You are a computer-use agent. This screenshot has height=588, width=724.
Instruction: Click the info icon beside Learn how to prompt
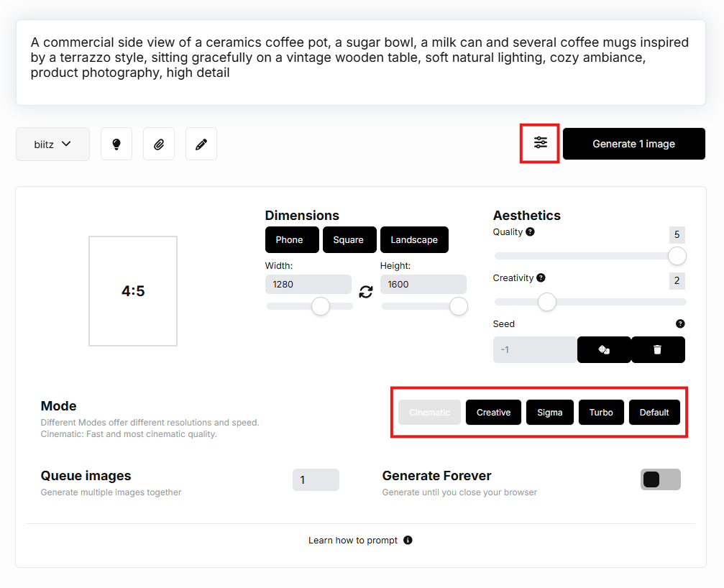click(x=408, y=541)
